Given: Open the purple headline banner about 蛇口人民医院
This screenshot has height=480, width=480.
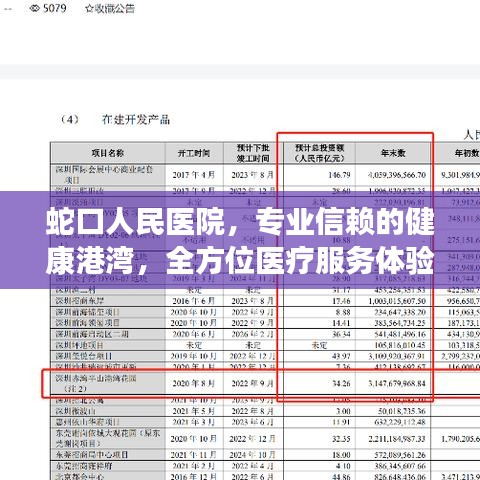Looking at the screenshot, I should coord(240,240).
